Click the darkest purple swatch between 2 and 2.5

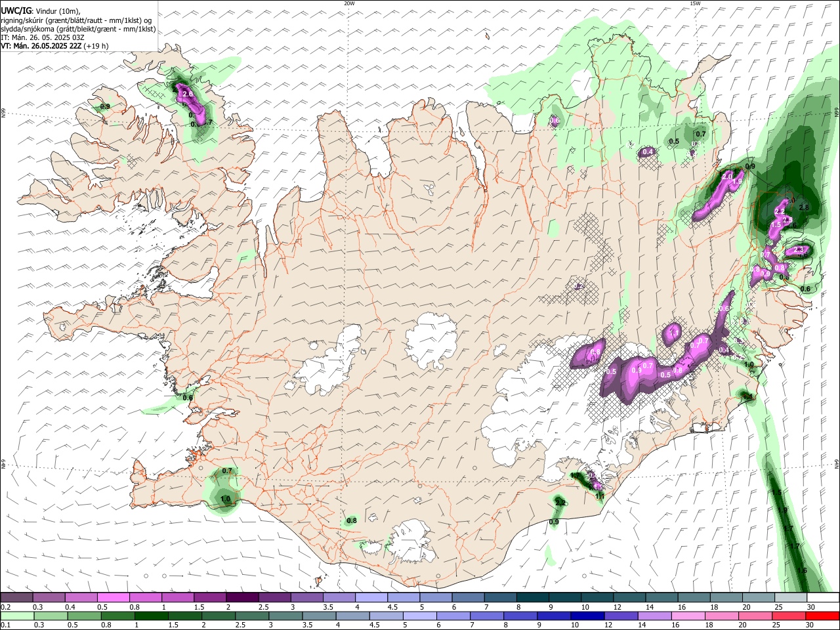pos(241,597)
